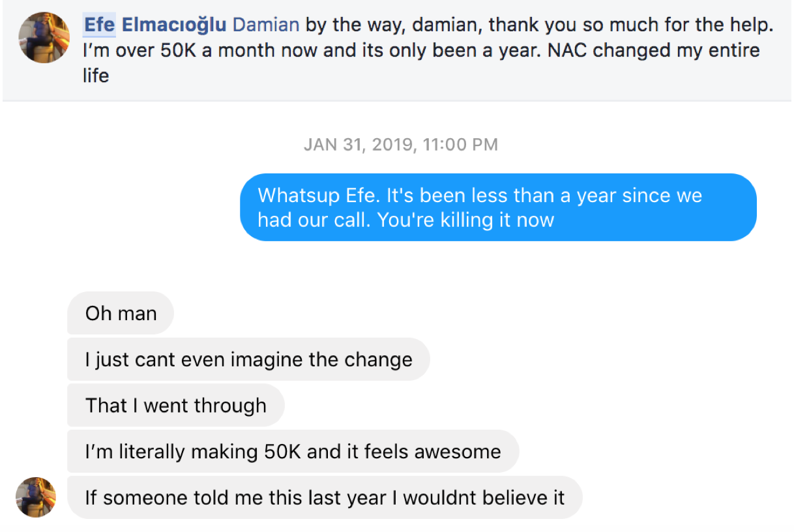794x532 pixels.
Task: Click the words I wouldnt believe it
Action: coord(478,498)
